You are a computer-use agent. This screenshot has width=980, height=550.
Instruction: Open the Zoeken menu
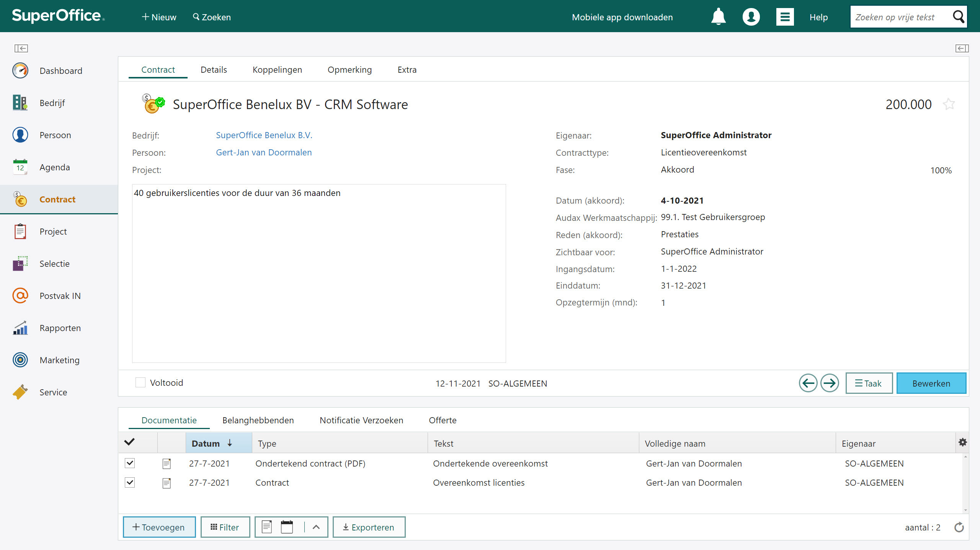[x=212, y=17]
